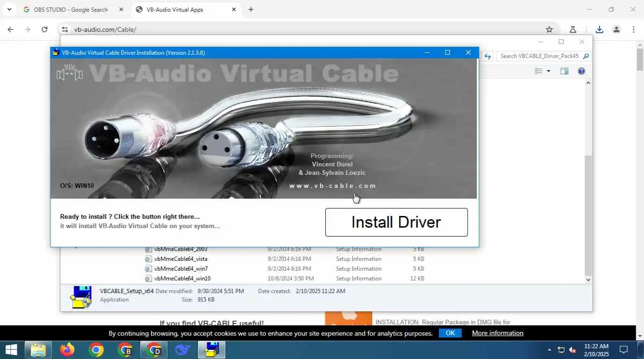Refresh the Explorer folder view
Image resolution: width=644 pixels, height=359 pixels.
point(488,56)
